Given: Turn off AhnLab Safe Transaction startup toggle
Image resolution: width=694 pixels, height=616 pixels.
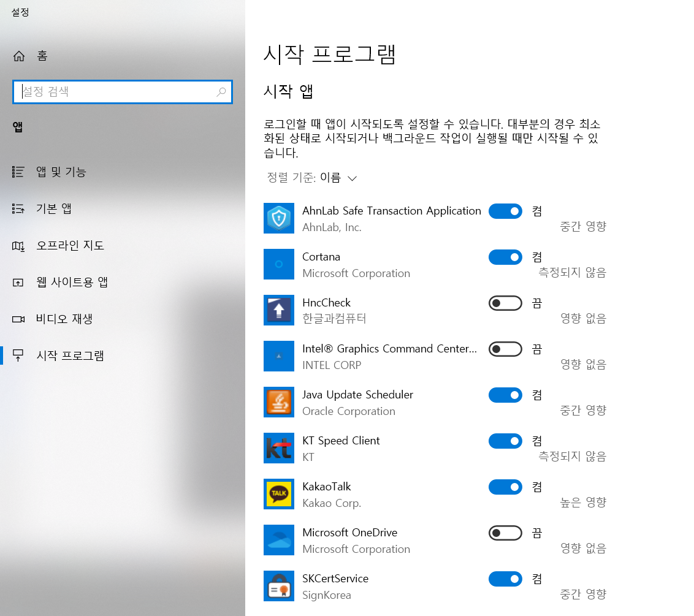Looking at the screenshot, I should pyautogui.click(x=505, y=211).
